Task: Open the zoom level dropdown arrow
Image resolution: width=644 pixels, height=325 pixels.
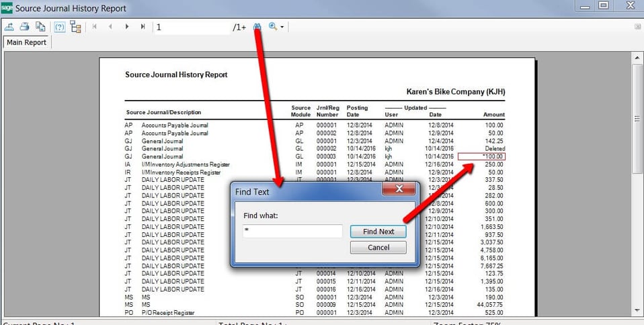Action: click(x=283, y=28)
